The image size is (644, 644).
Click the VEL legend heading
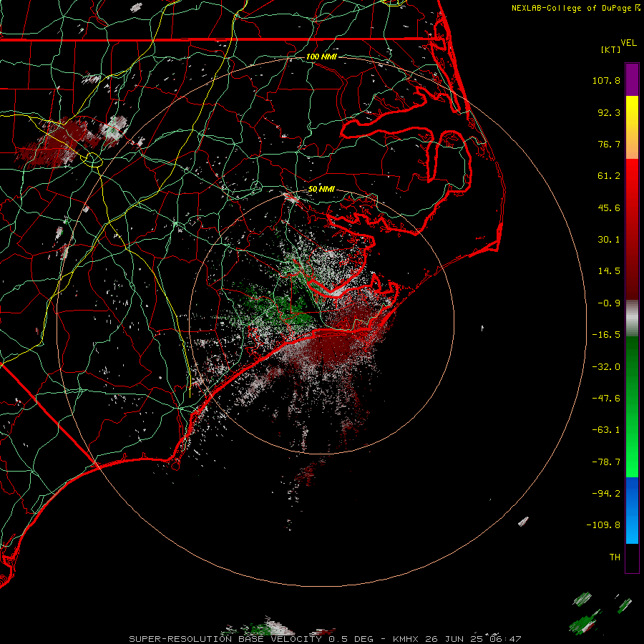pyautogui.click(x=629, y=43)
